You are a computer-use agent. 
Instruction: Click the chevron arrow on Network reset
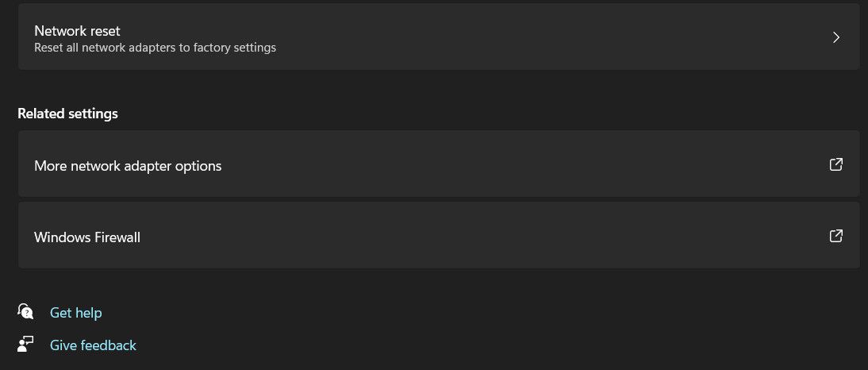point(835,37)
